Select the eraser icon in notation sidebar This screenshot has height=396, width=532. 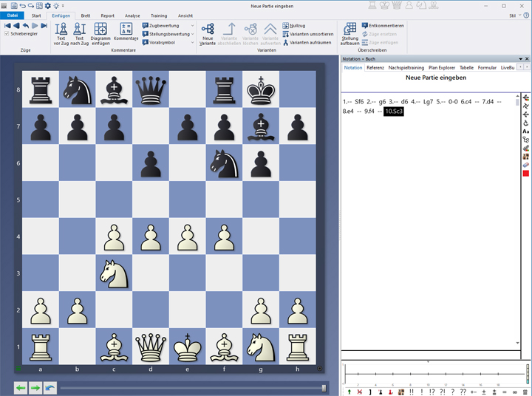tap(525, 165)
